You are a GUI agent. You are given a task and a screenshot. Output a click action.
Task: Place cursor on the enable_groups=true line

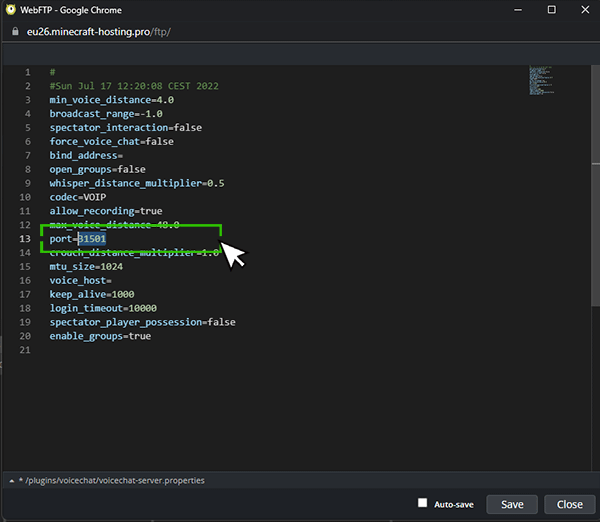(x=100, y=337)
